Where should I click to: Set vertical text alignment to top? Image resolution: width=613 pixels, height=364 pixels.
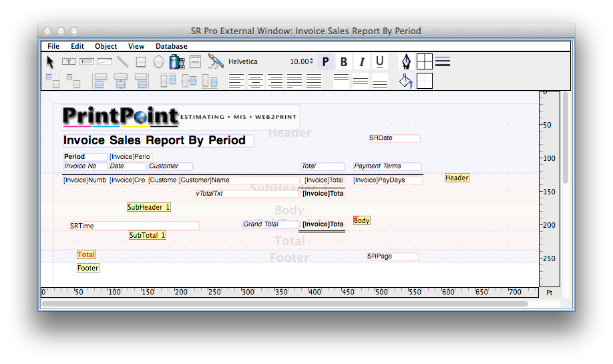coord(341,81)
